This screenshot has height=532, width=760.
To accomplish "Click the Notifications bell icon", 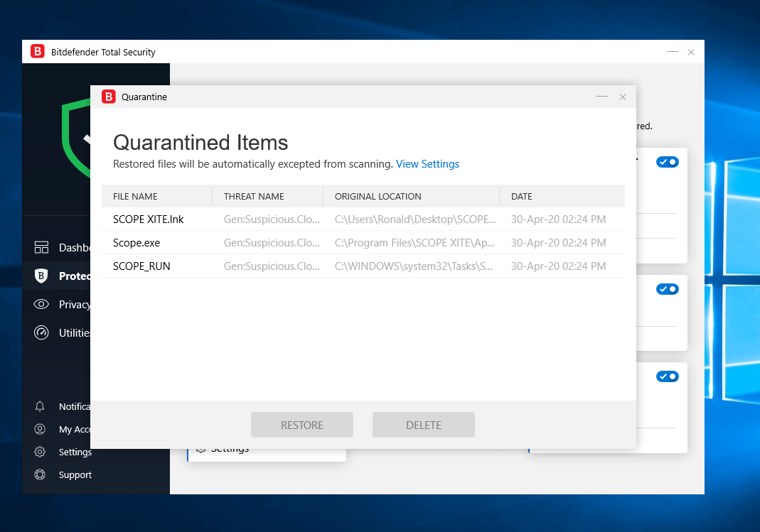I will [41, 406].
